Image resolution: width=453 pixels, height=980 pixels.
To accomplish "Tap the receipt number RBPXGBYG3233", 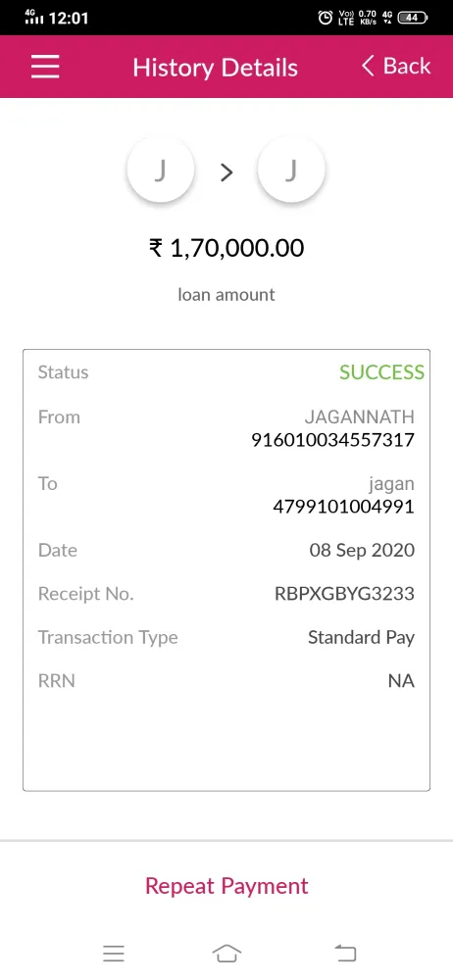I will pyautogui.click(x=345, y=594).
